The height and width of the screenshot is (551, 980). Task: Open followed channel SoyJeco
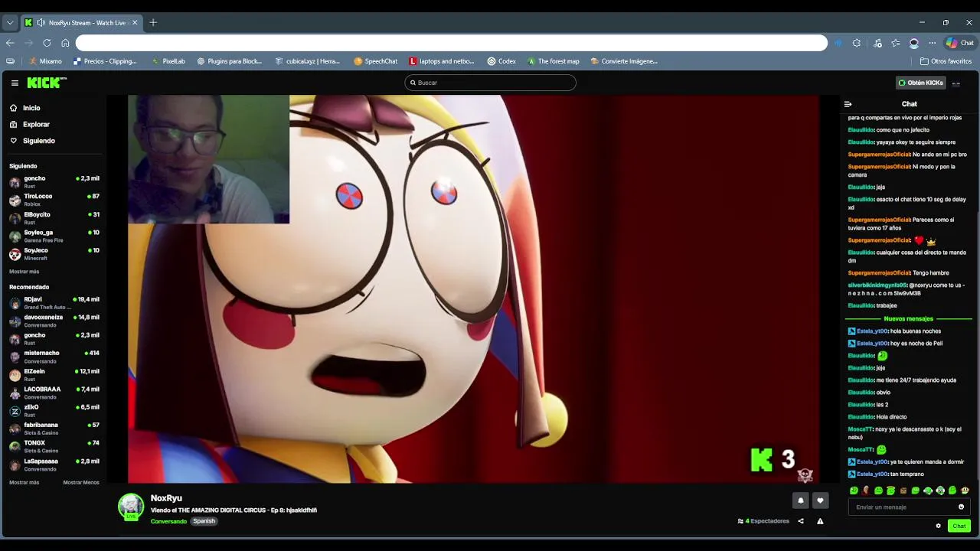(54, 254)
